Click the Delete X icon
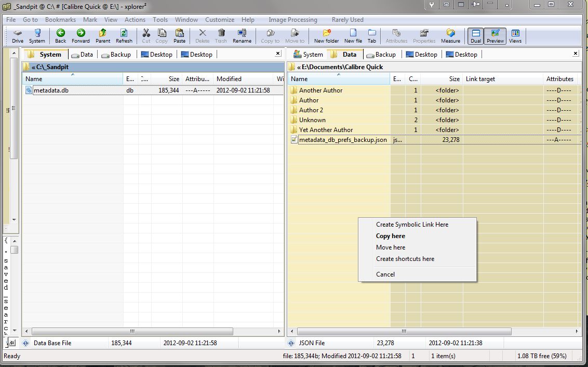588x367 pixels. (x=202, y=36)
